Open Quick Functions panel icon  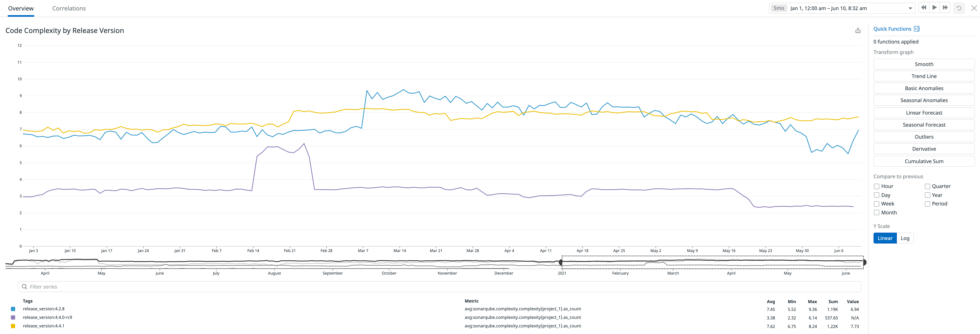tap(917, 29)
